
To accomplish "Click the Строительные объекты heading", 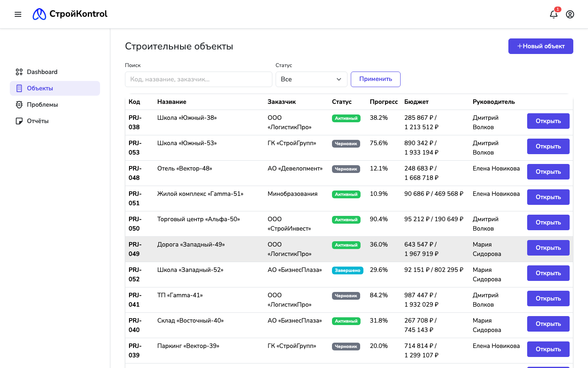I will (x=179, y=46).
